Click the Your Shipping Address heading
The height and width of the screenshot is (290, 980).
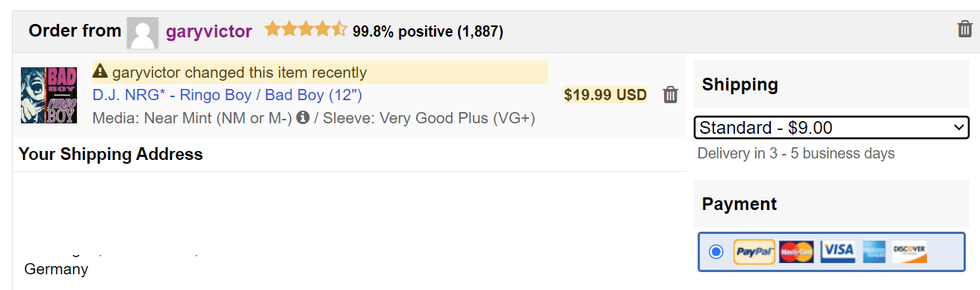click(111, 154)
